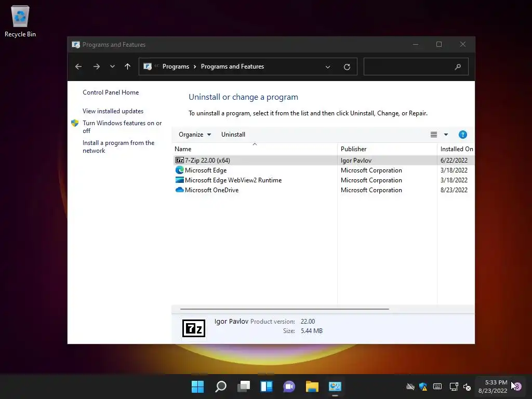Expand the address bar history dropdown

(x=328, y=67)
